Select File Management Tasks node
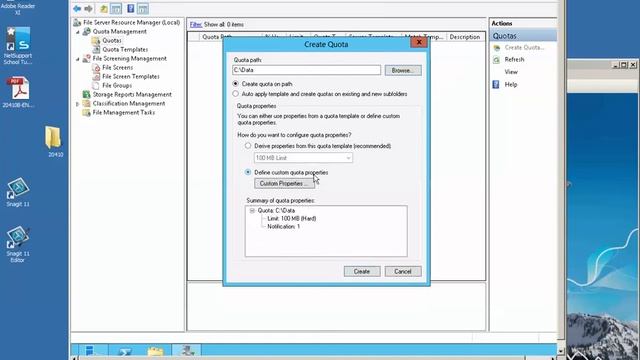The image size is (640, 360). tap(124, 113)
